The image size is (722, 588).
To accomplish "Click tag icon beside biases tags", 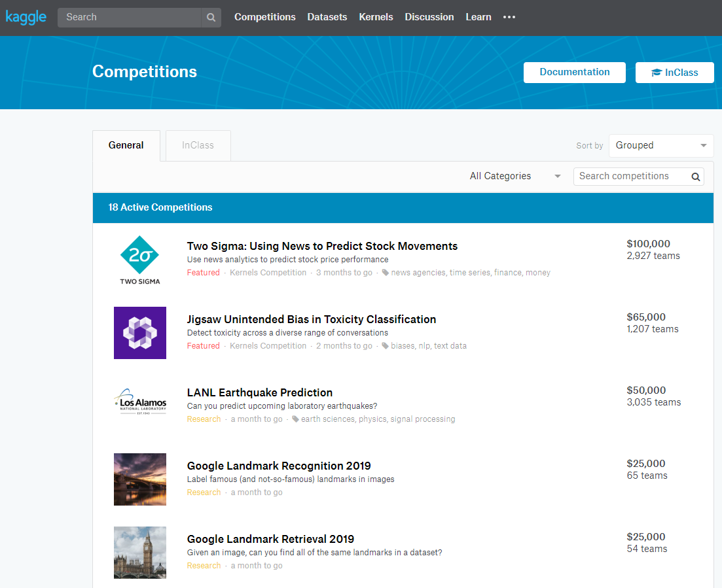I will (386, 345).
